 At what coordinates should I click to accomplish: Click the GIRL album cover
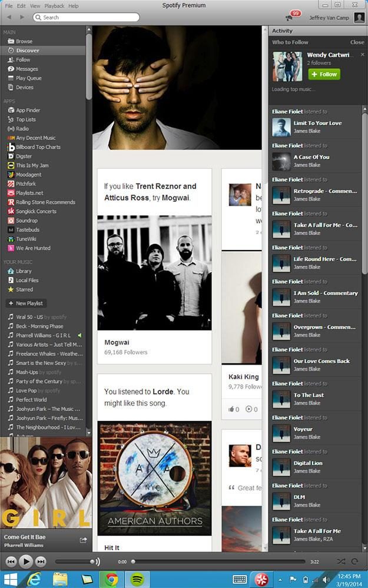point(46,483)
